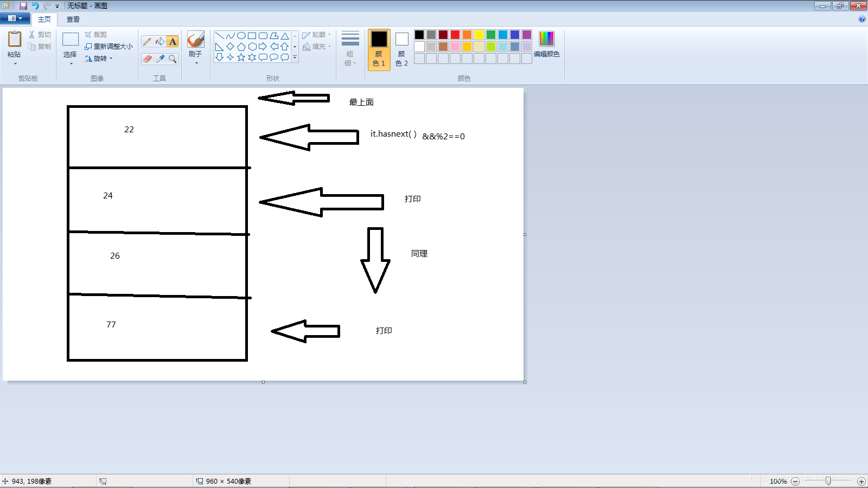Select the oval shape in shapes gallery
The image size is (868, 488).
(x=241, y=34)
